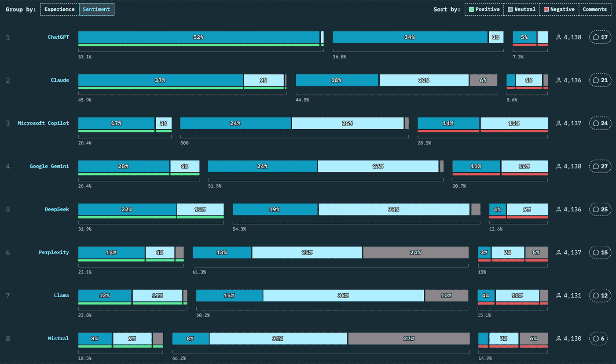
Task: Group results by Experience
Action: (59, 9)
